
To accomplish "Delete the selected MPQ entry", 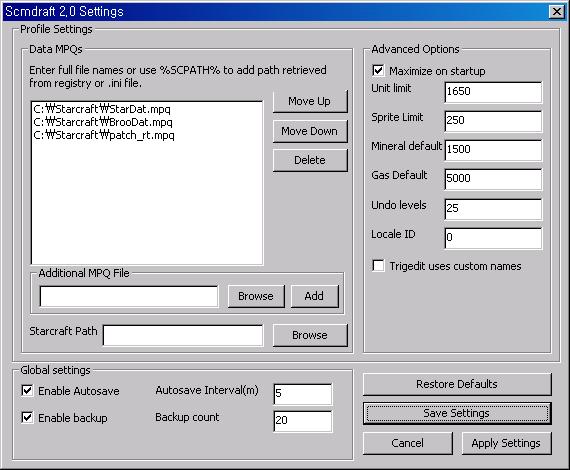I will pos(310,160).
